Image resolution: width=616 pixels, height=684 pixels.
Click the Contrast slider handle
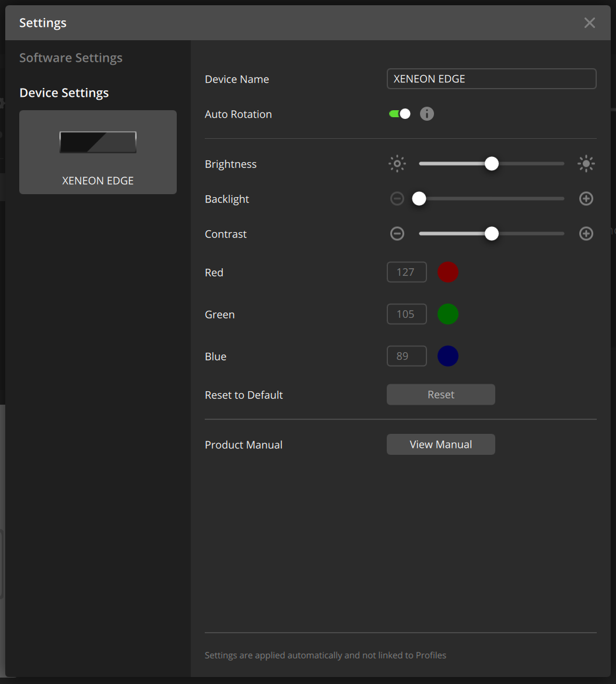[492, 234]
